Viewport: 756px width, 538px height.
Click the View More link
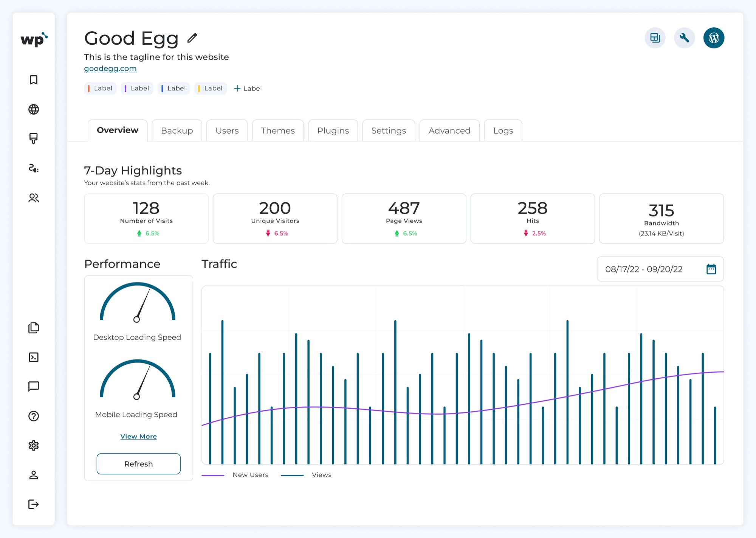(x=139, y=436)
